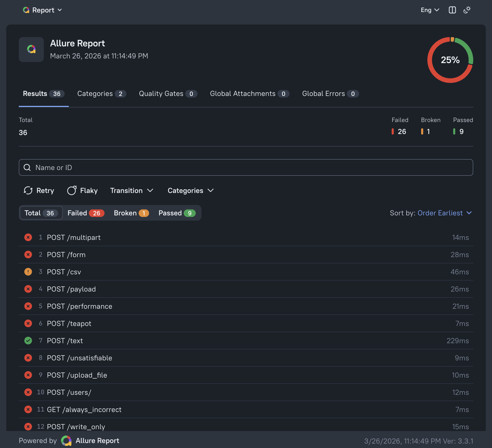Expand the Transition filter dropdown
This screenshot has height=448, width=492.
(132, 191)
